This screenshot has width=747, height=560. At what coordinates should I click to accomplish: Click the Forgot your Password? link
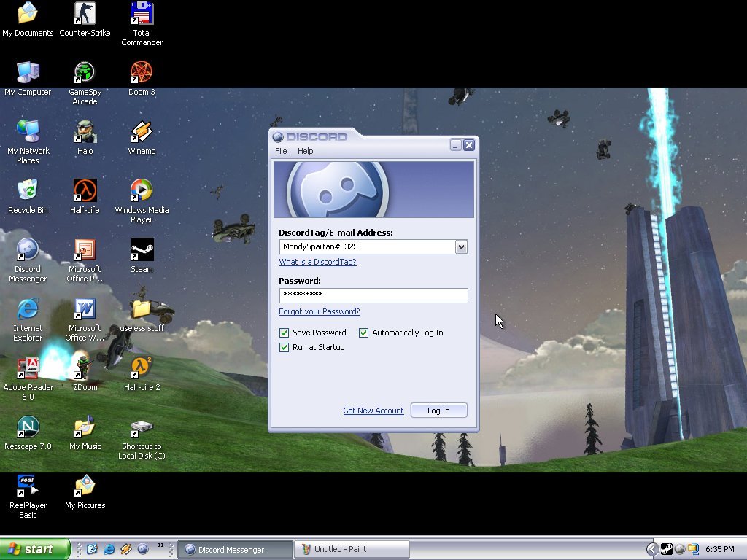pyautogui.click(x=320, y=311)
